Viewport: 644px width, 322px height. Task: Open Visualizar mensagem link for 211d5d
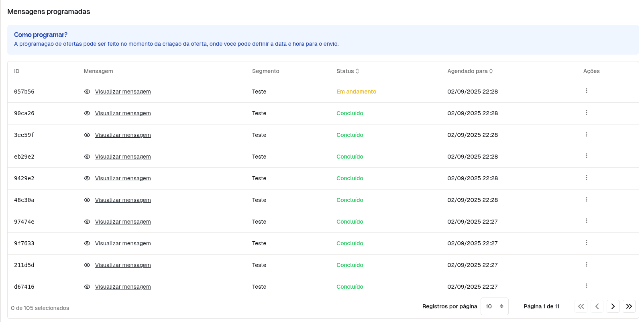click(123, 265)
